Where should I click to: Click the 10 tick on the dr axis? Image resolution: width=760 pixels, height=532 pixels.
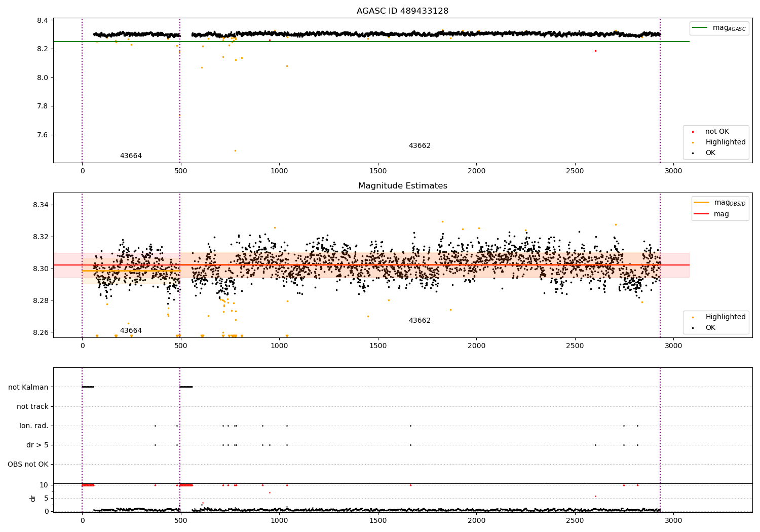pyautogui.click(x=44, y=485)
